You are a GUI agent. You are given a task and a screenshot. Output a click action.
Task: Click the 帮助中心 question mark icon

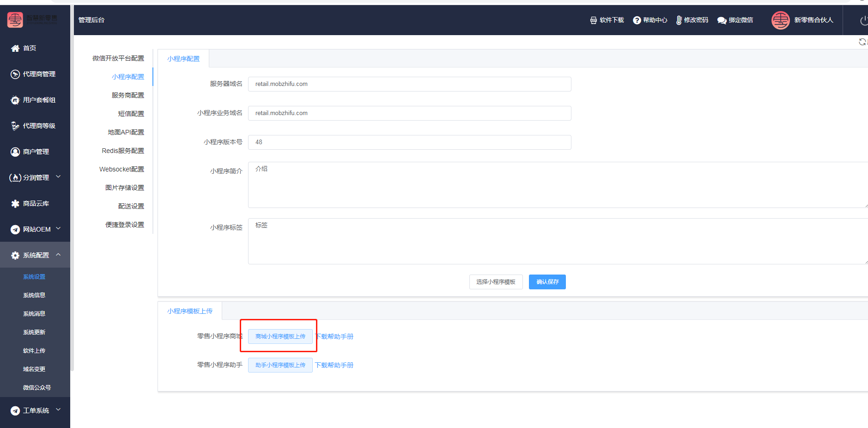[x=637, y=20]
